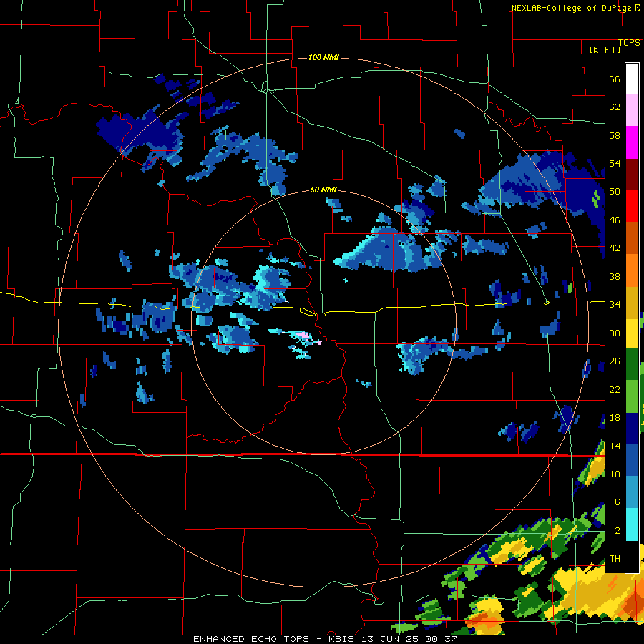This screenshot has height=644, width=644.
Task: Click the cyan 2 kft legend color
Action: click(x=632, y=525)
